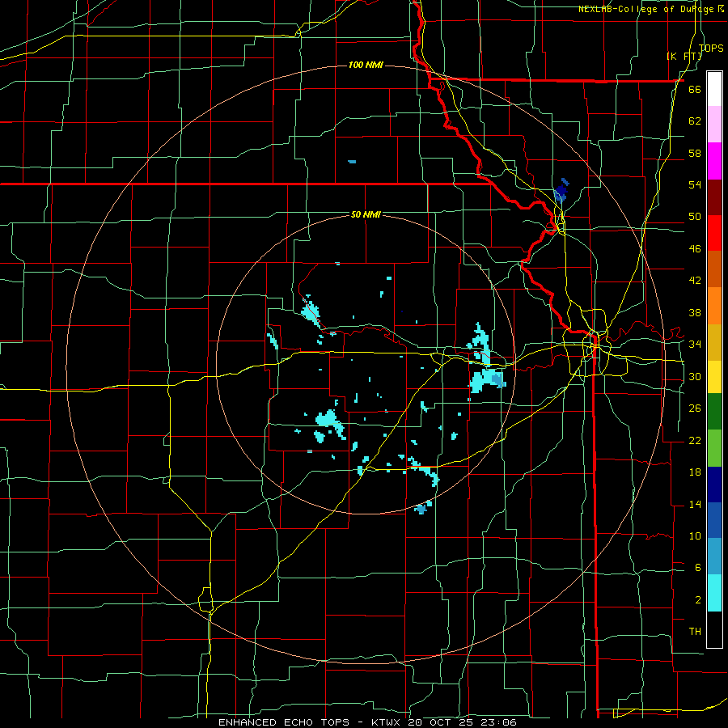Click the bright red swatch near 46
Image resolution: width=728 pixels, height=728 pixels.
[x=714, y=233]
